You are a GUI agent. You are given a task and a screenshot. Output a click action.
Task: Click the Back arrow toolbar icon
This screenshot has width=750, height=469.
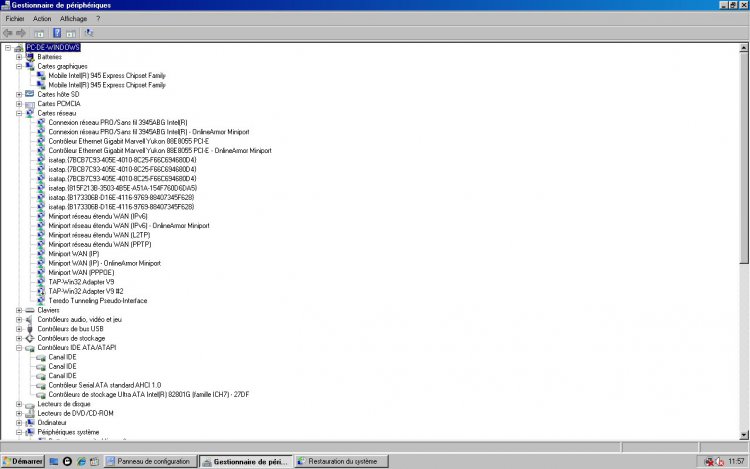tap(8, 33)
